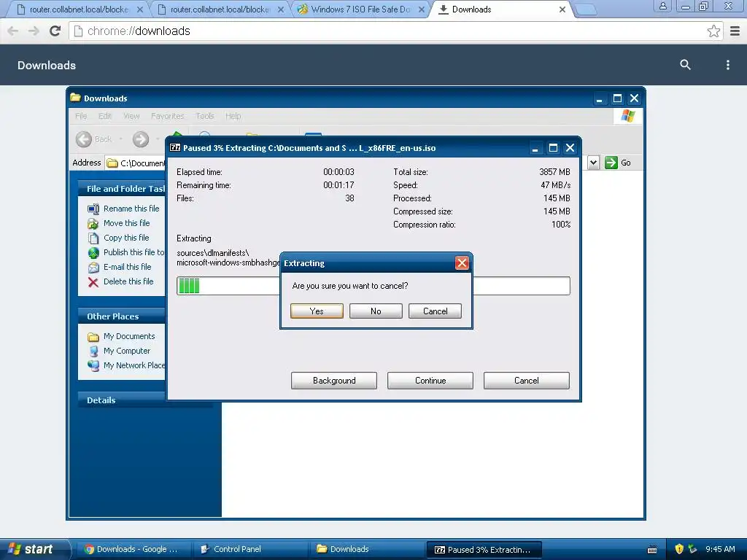Image resolution: width=747 pixels, height=560 pixels.
Task: Click E-mail this file
Action: coord(127,267)
